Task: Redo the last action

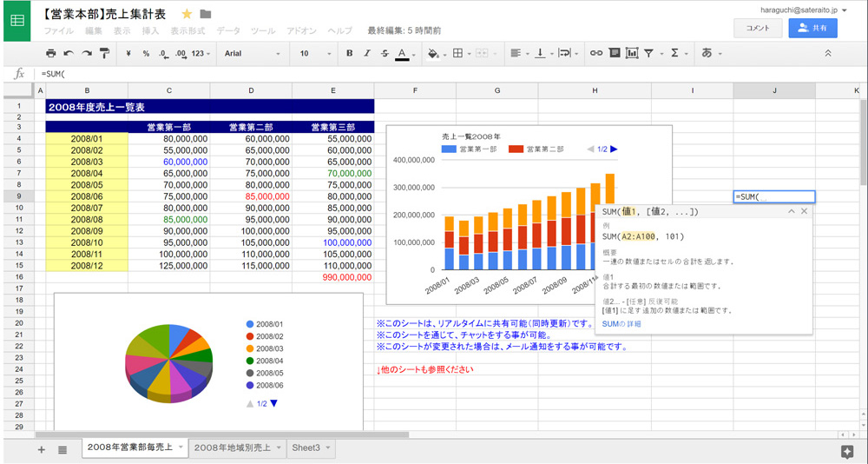Action: tap(86, 54)
